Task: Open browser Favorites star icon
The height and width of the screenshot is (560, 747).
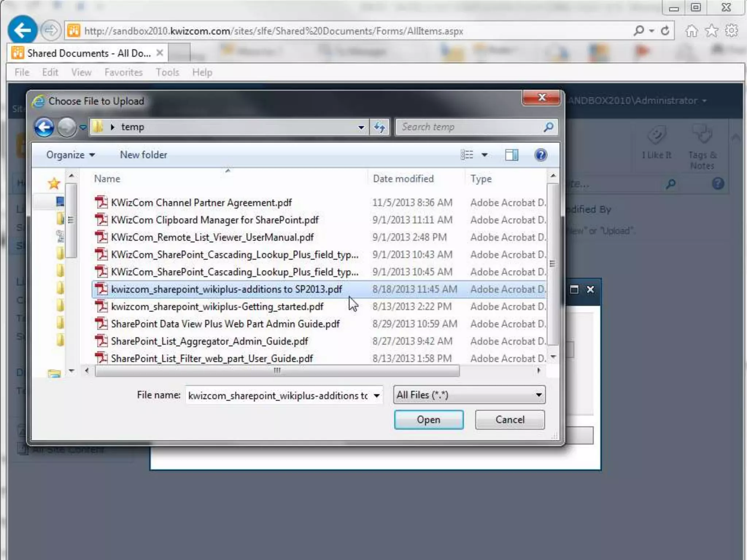Action: [712, 31]
